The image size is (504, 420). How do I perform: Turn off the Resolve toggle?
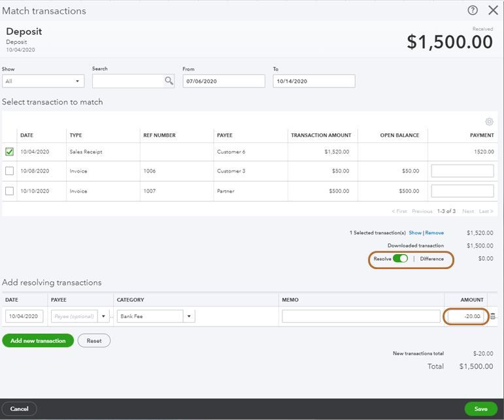(x=400, y=259)
